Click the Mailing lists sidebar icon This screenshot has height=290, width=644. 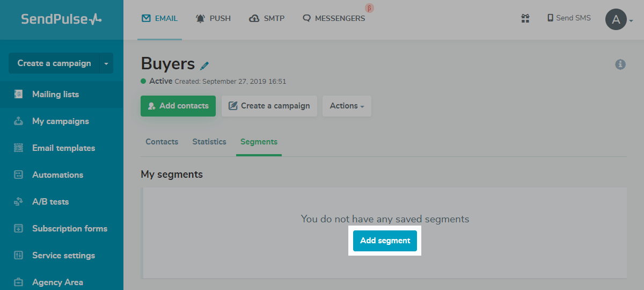(x=18, y=94)
